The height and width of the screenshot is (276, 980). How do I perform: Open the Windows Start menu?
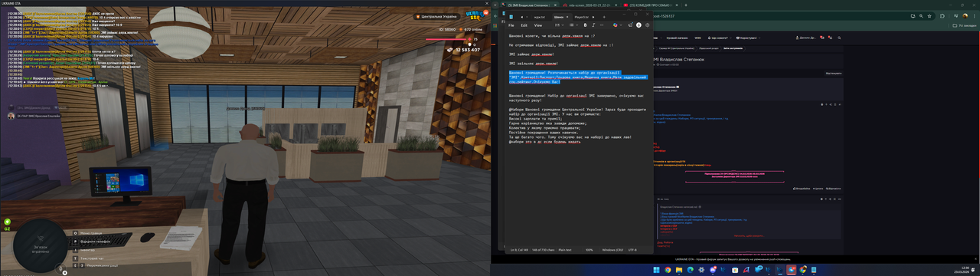656,270
